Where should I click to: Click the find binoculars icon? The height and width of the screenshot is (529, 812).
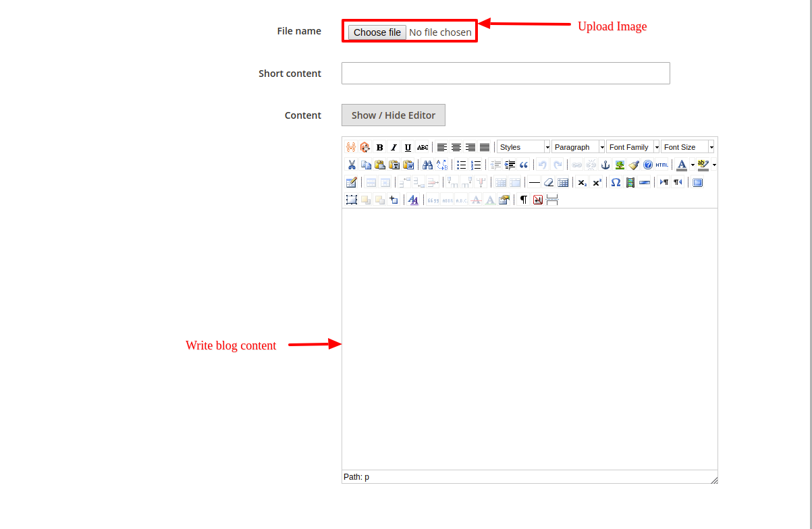[427, 165]
